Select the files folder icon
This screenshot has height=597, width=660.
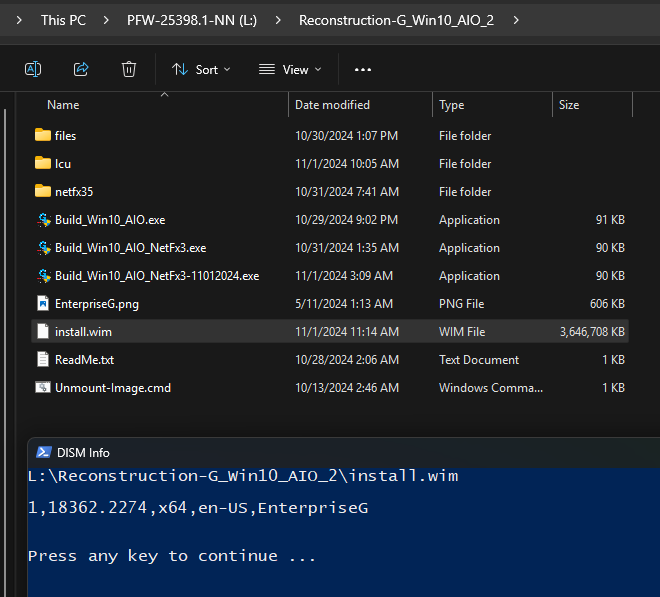(43, 135)
